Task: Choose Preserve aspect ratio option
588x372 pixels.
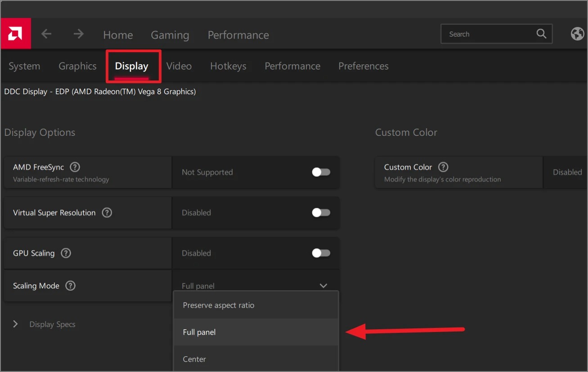Action: pos(256,305)
